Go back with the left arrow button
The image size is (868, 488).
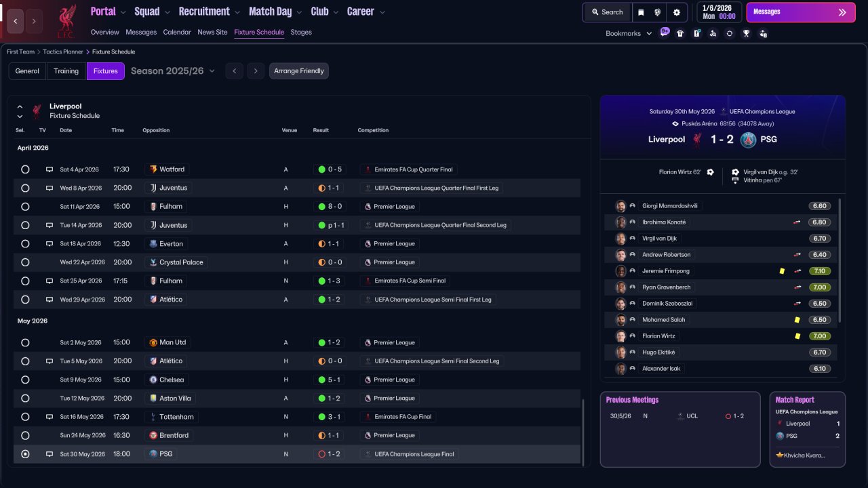pos(16,21)
